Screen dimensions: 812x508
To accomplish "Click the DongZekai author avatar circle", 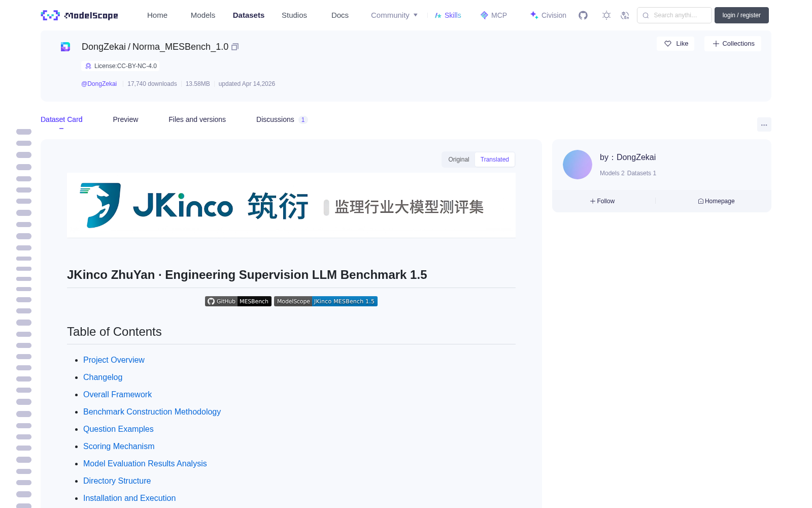I will coord(578,165).
